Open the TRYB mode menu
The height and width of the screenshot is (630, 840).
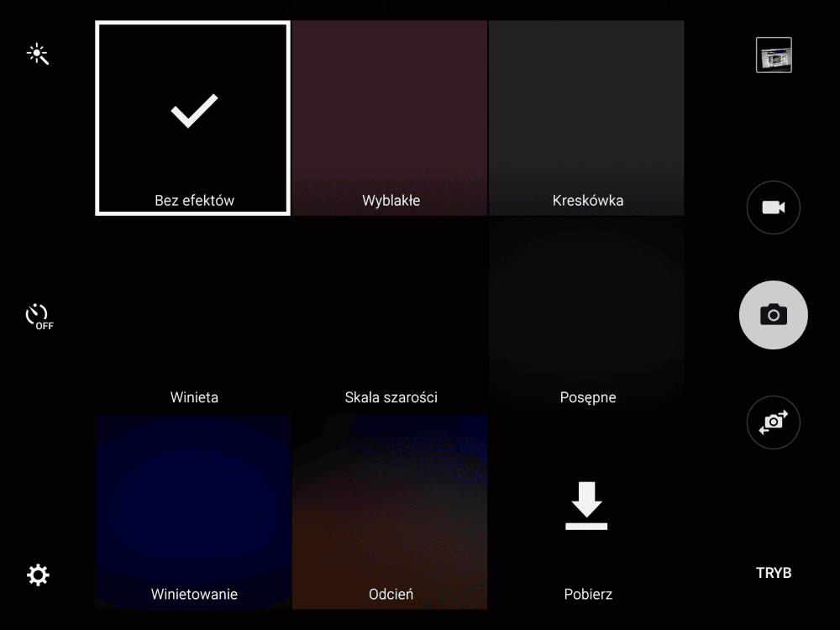pyautogui.click(x=774, y=573)
